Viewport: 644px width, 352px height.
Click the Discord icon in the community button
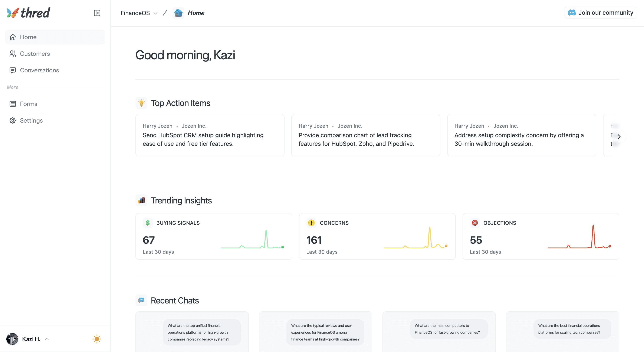(x=572, y=13)
